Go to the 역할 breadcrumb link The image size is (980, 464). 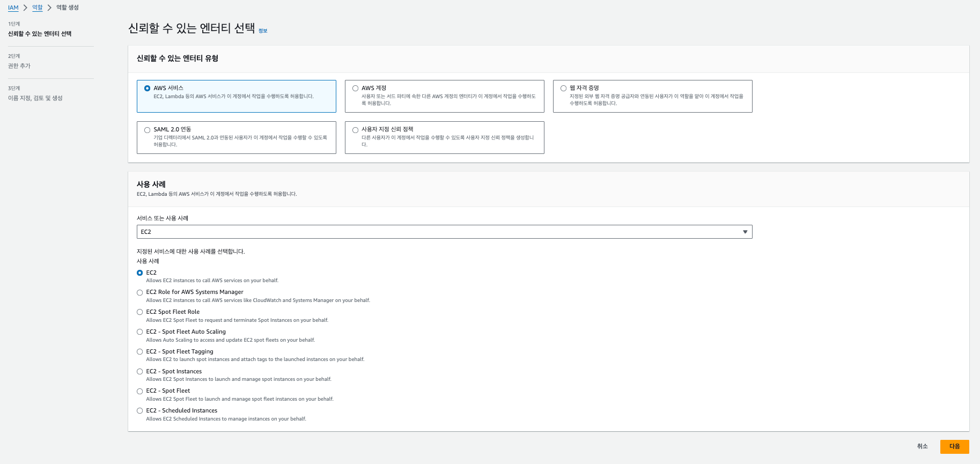[x=37, y=8]
